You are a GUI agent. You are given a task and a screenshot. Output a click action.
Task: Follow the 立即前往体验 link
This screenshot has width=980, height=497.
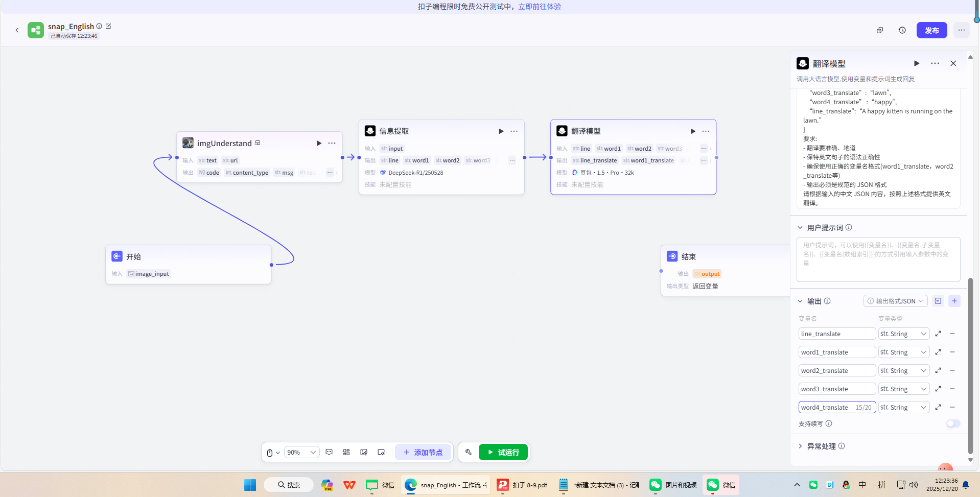click(540, 7)
